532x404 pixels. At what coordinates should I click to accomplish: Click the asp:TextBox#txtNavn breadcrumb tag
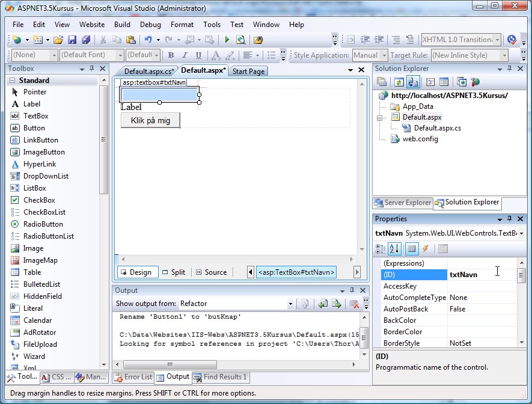pos(296,272)
